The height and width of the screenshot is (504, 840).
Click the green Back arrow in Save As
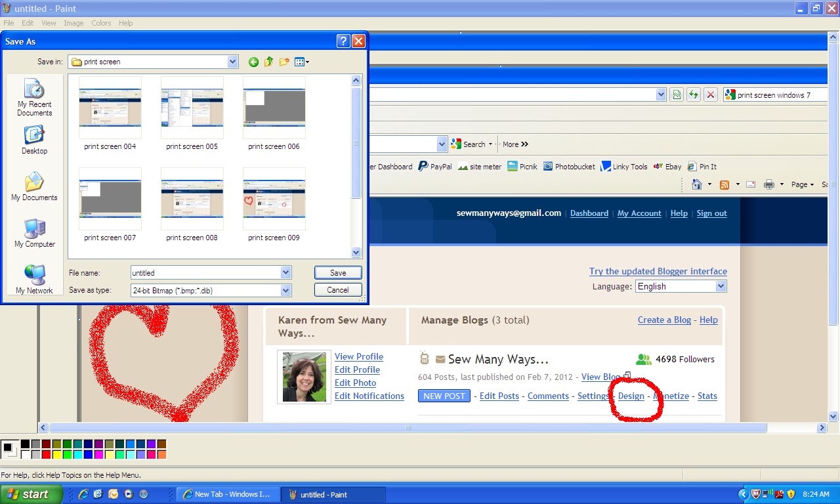click(x=253, y=61)
